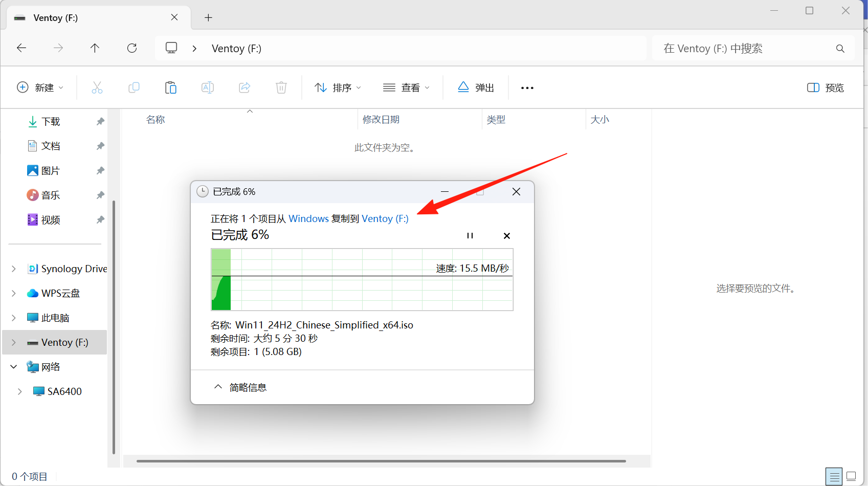868x486 pixels.
Task: Collapse the Network (网络) tree node
Action: (x=14, y=367)
